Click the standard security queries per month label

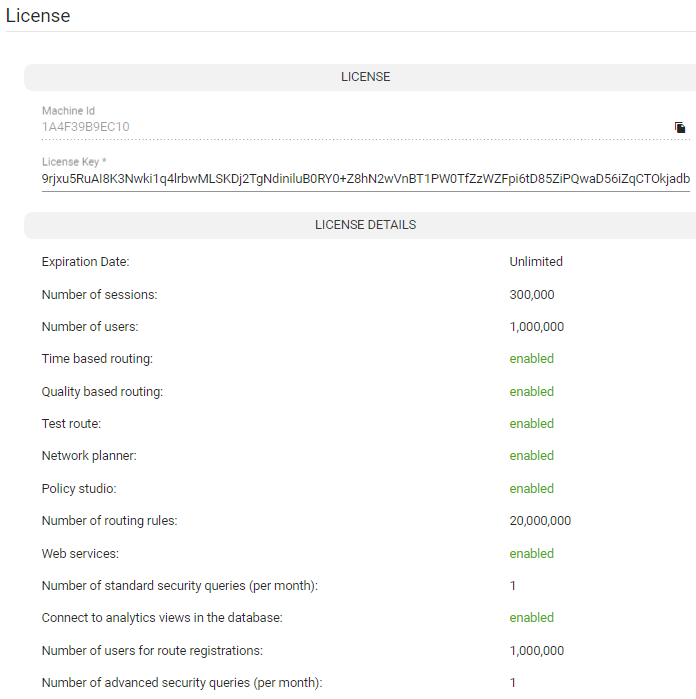coord(180,586)
